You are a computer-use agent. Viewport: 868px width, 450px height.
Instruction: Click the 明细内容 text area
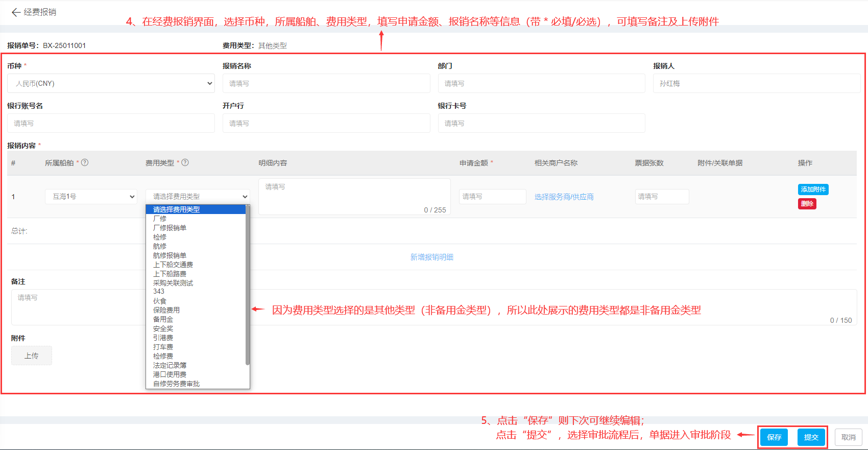(354, 197)
